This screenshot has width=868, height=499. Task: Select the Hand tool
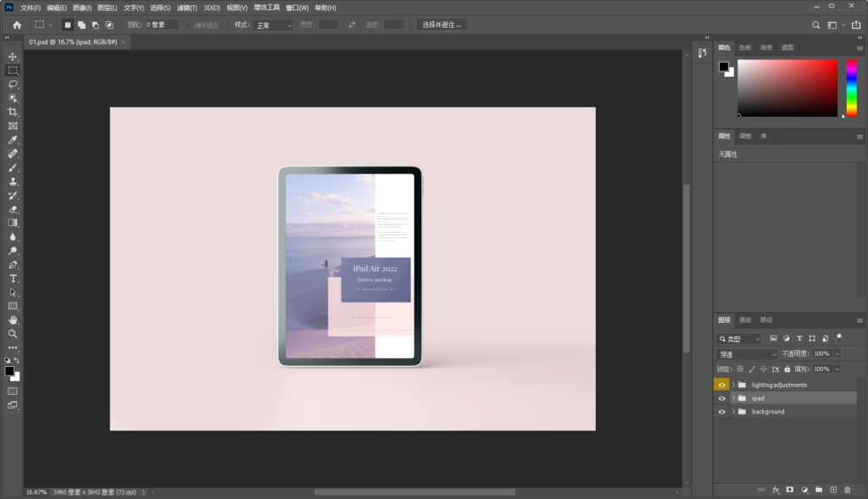(x=13, y=319)
